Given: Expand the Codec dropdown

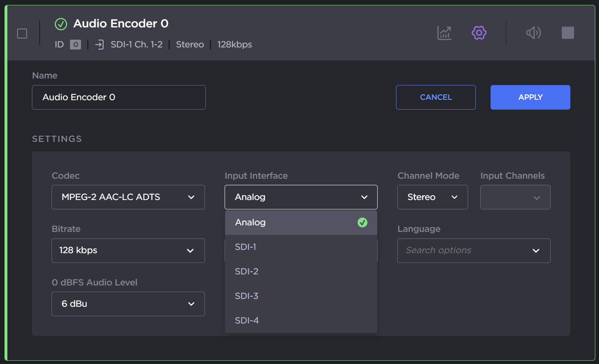Looking at the screenshot, I should tap(128, 197).
